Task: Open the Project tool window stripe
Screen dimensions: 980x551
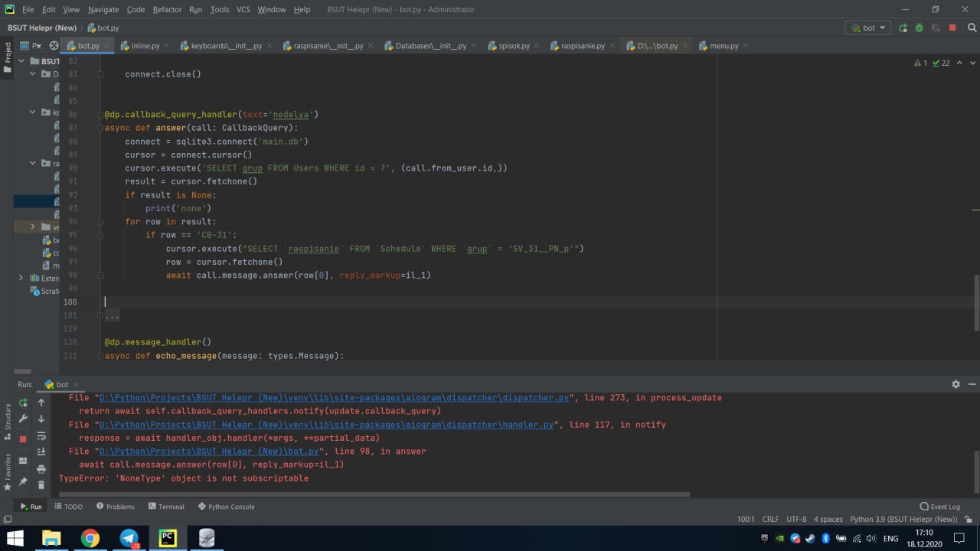Action: 8,57
